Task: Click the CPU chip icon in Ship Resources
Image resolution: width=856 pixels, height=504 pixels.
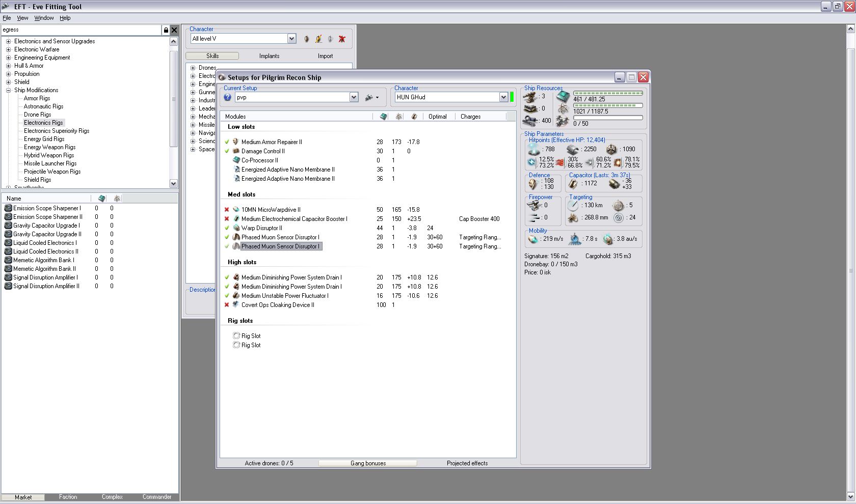Action: [563, 96]
